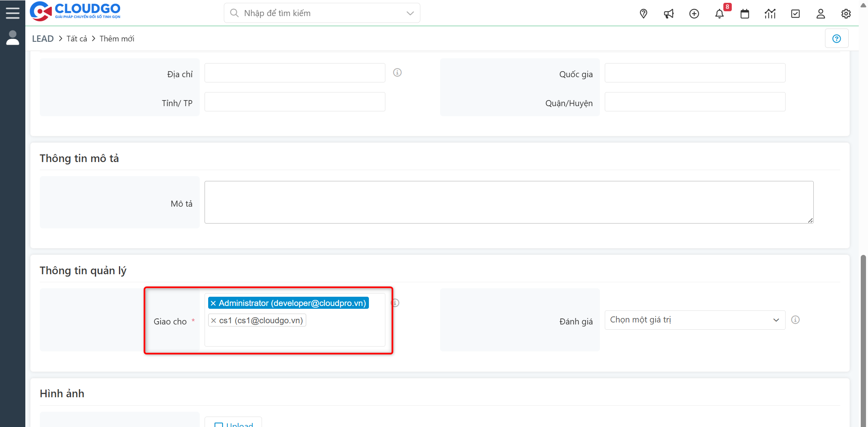Image resolution: width=868 pixels, height=427 pixels.
Task: Remove Administrator from Giao cho field
Action: (213, 303)
